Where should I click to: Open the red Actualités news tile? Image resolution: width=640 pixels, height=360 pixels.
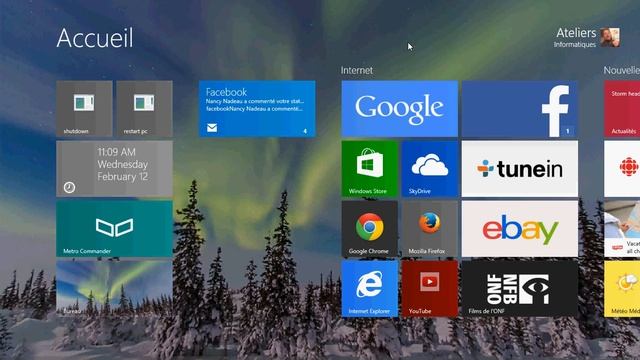pos(622,109)
